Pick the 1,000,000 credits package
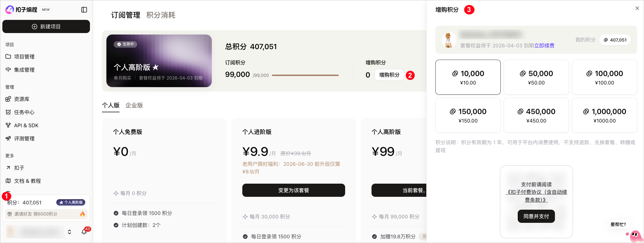 coord(604,115)
